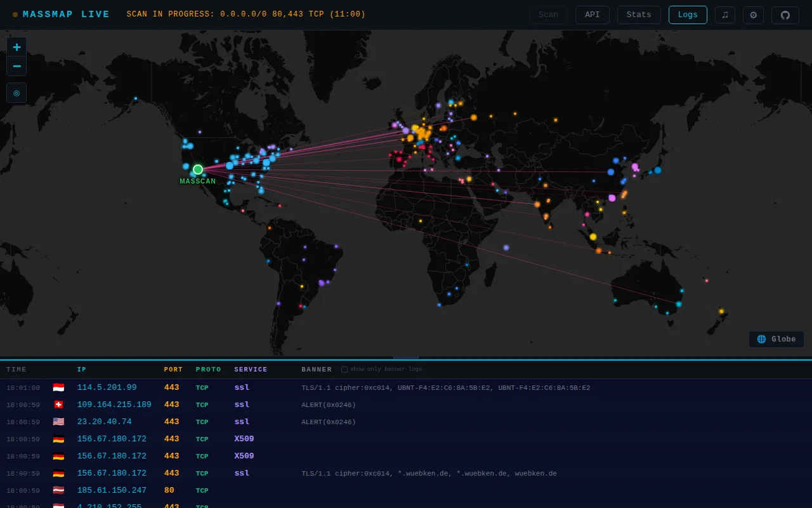Sort log by PROTO column header
The width and height of the screenshot is (812, 508).
(x=209, y=370)
